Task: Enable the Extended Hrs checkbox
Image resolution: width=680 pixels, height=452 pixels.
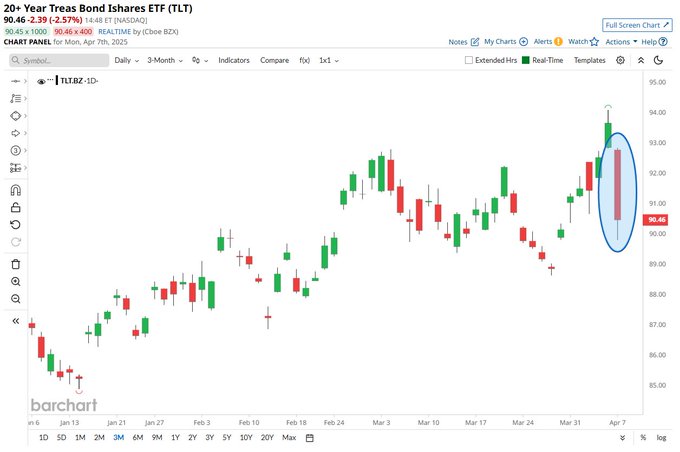Action: point(468,60)
